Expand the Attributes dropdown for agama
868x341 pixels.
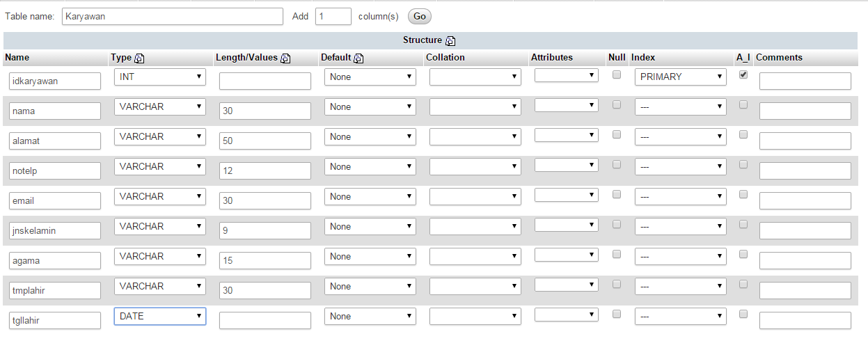(567, 254)
